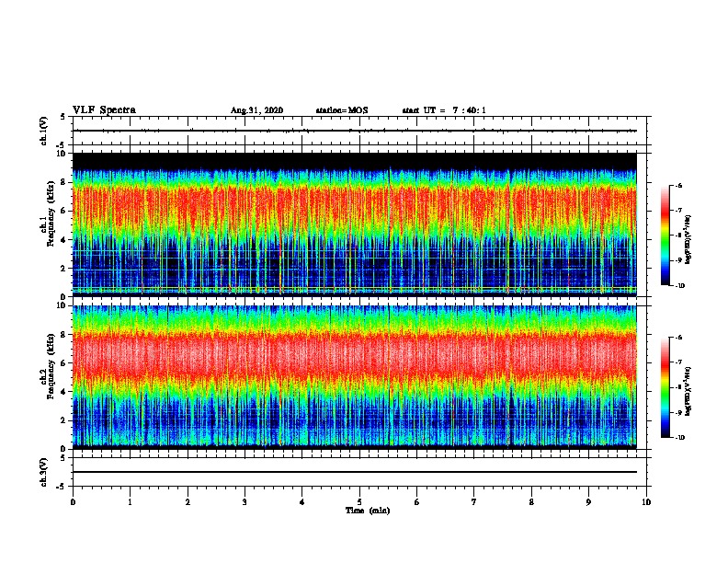The height and width of the screenshot is (563, 728).
Task: Click time axis tick label "3"
Action: (245, 502)
